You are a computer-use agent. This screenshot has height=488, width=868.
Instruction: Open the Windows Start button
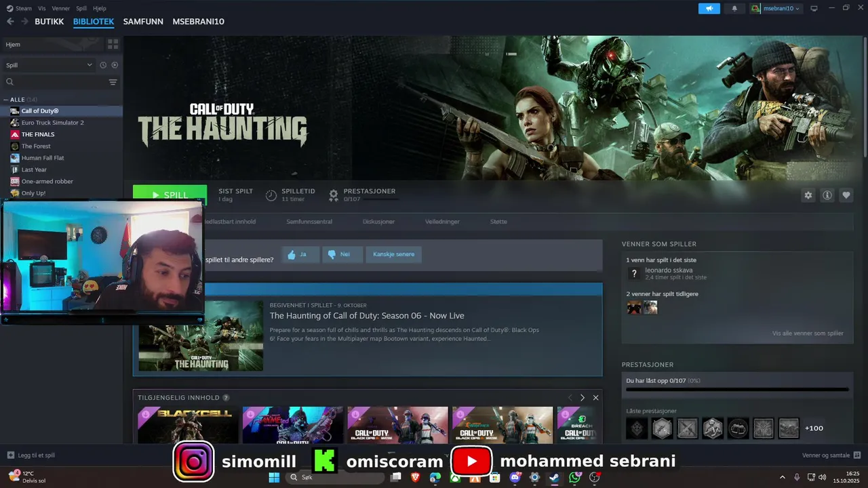[274, 477]
